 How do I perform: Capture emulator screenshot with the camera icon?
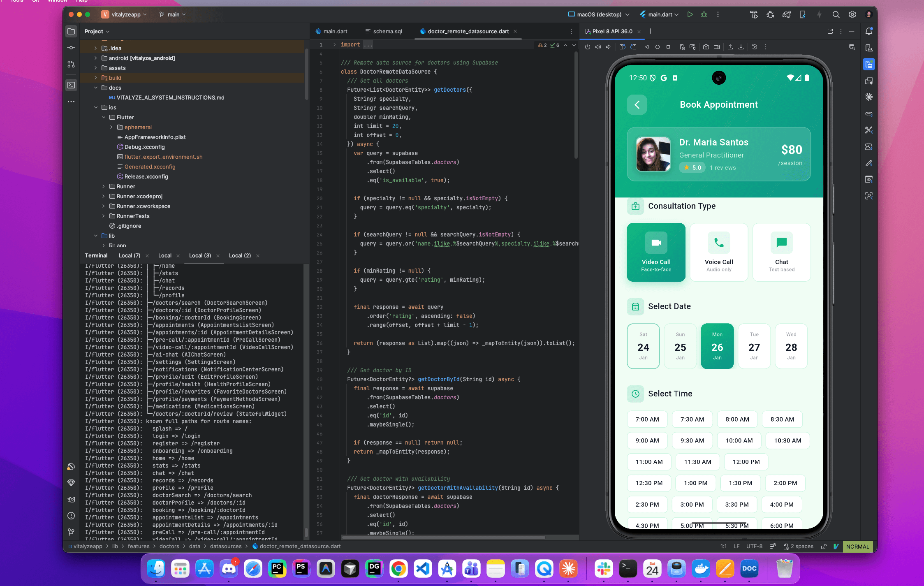[x=706, y=47]
